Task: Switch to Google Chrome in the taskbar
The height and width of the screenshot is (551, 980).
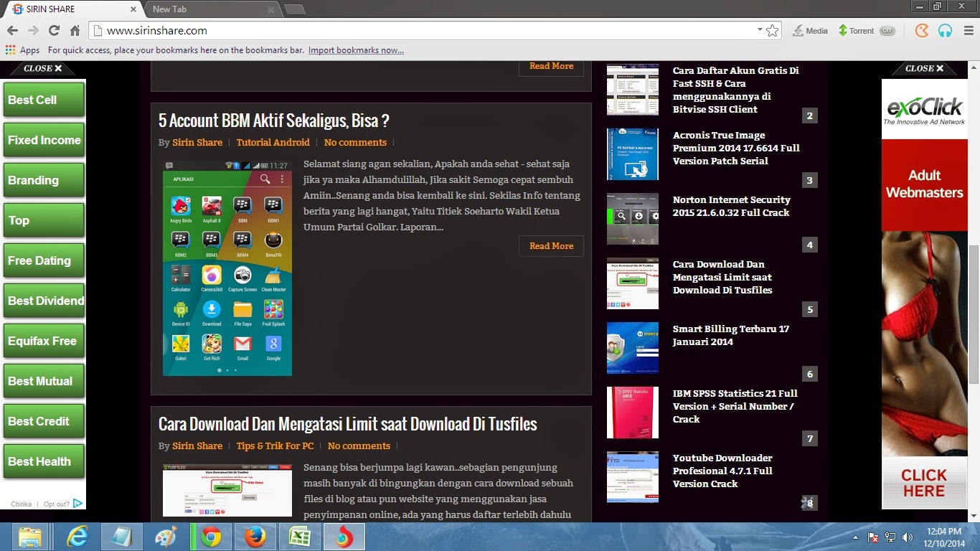Action: 211,537
